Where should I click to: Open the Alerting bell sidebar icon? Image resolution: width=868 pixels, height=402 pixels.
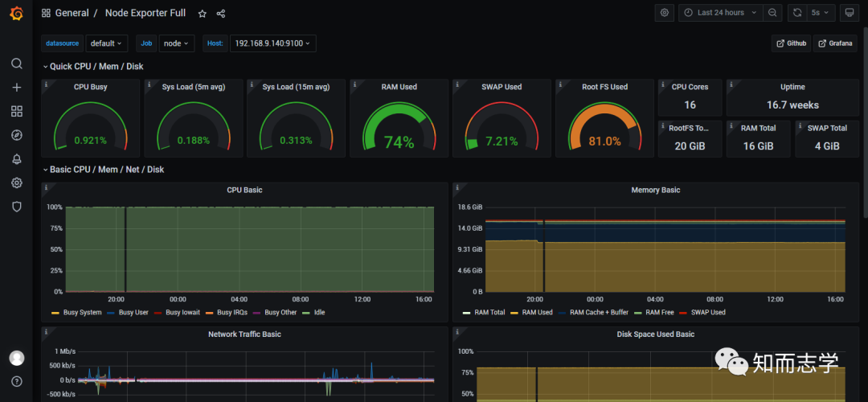coord(17,159)
